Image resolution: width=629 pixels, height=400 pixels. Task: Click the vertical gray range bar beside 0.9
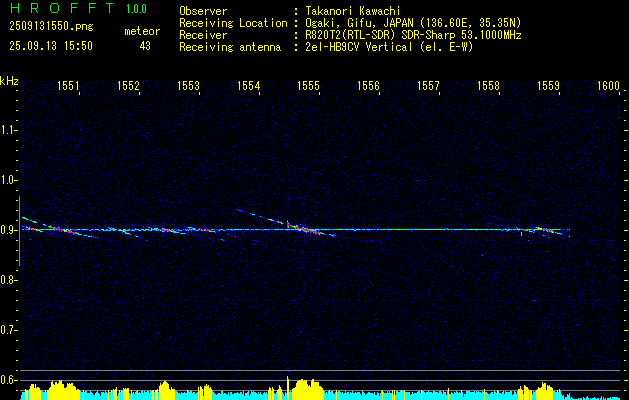pos(20,231)
